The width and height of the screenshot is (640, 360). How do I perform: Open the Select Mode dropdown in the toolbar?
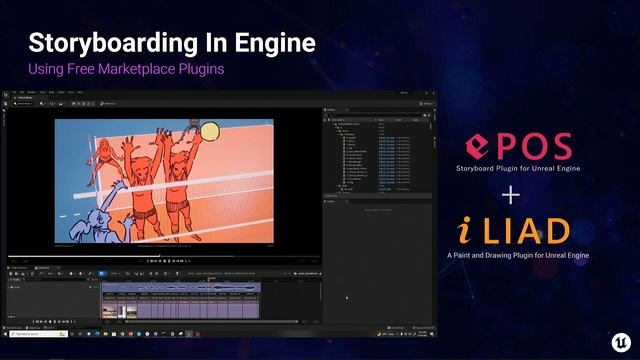pyautogui.click(x=23, y=104)
